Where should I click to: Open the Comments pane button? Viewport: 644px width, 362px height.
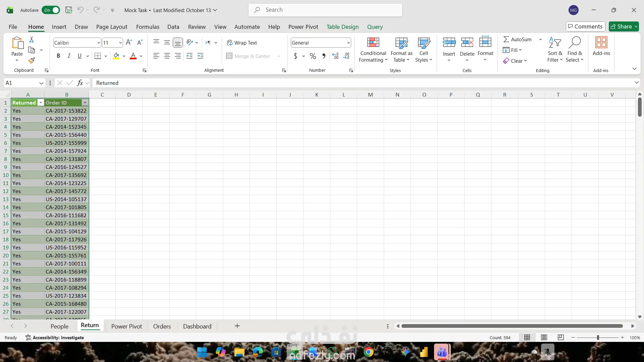tap(585, 26)
